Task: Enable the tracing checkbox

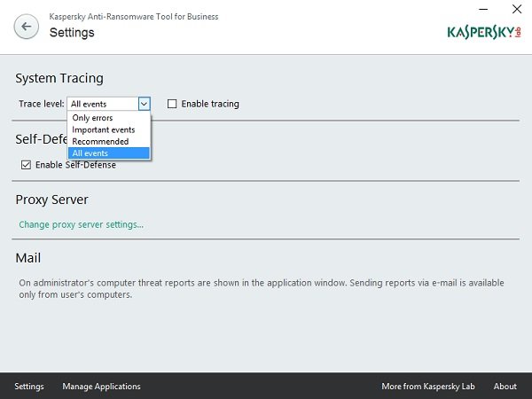Action: coord(172,104)
